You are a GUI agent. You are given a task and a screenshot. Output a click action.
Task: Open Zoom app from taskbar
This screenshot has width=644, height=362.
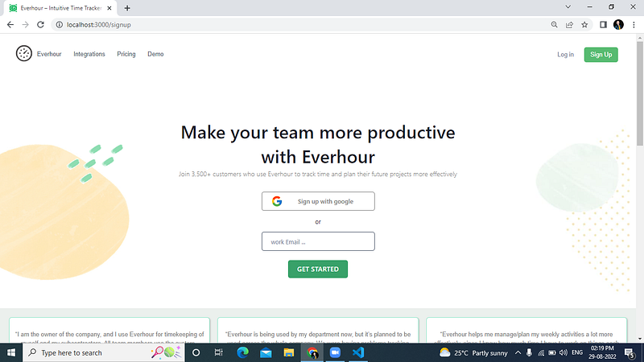[335, 352]
